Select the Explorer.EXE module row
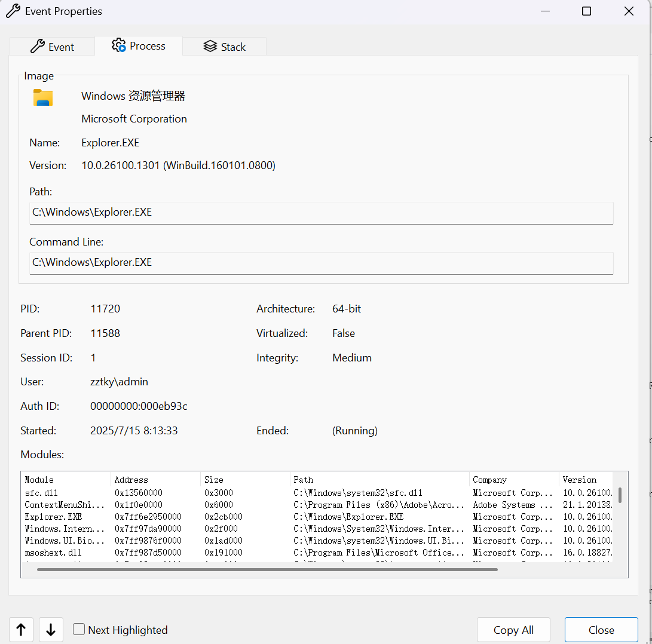652x644 pixels. [317, 517]
